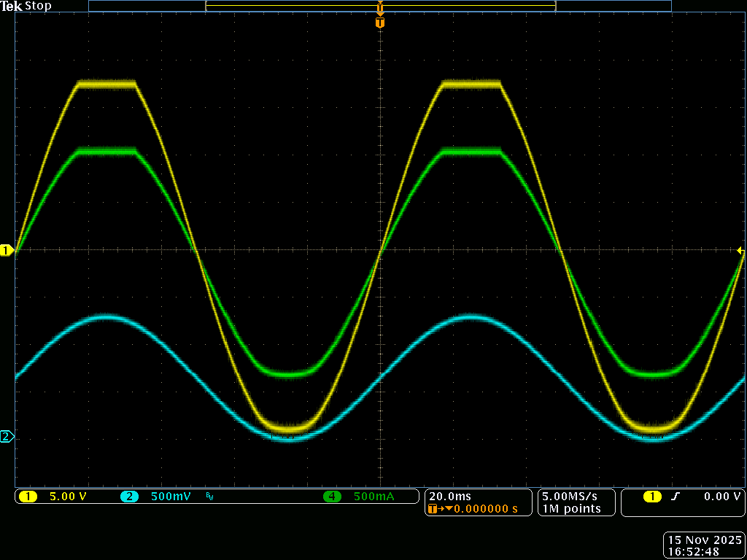Click the green channel 4 badge

(333, 497)
